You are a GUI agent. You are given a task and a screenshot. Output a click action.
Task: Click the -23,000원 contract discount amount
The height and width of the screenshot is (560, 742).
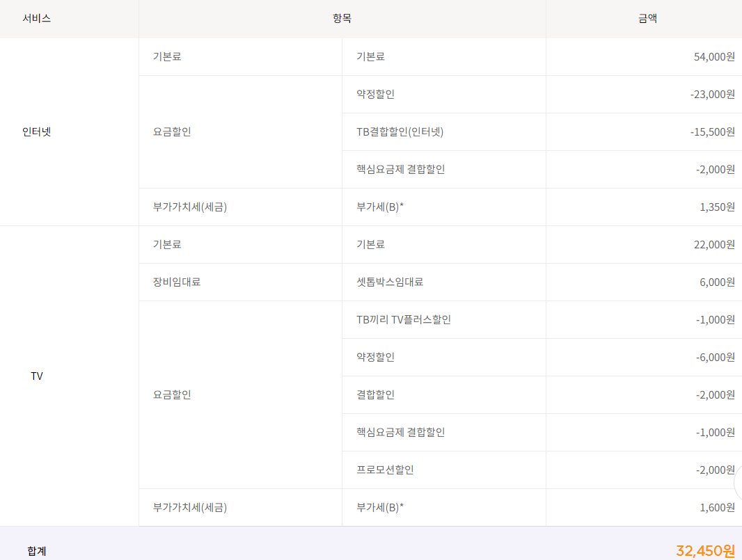(712, 94)
